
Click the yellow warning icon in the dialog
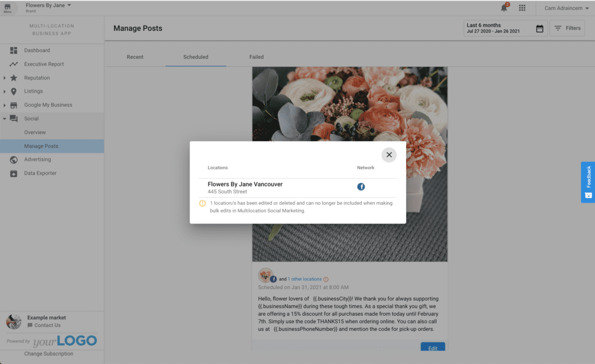(x=202, y=203)
